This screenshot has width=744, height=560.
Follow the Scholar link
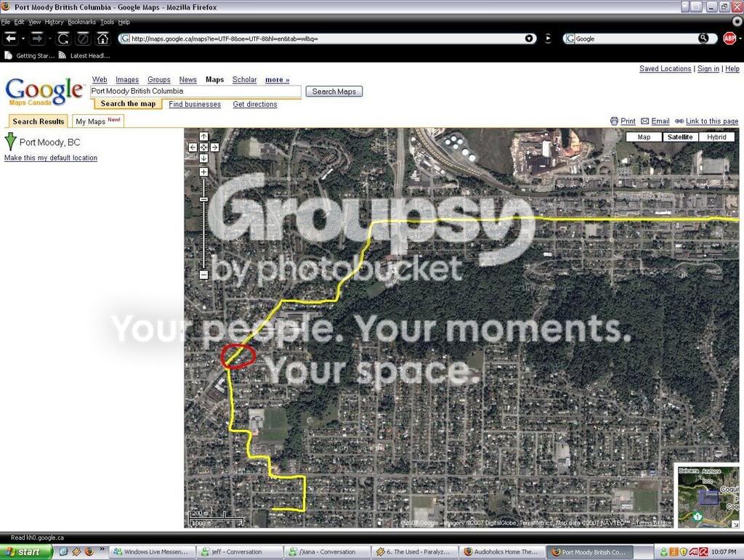[x=244, y=80]
